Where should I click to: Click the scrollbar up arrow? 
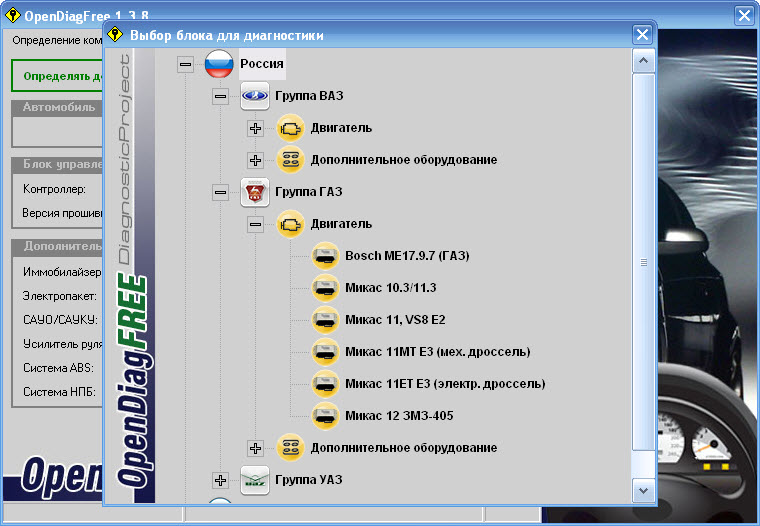(644, 61)
